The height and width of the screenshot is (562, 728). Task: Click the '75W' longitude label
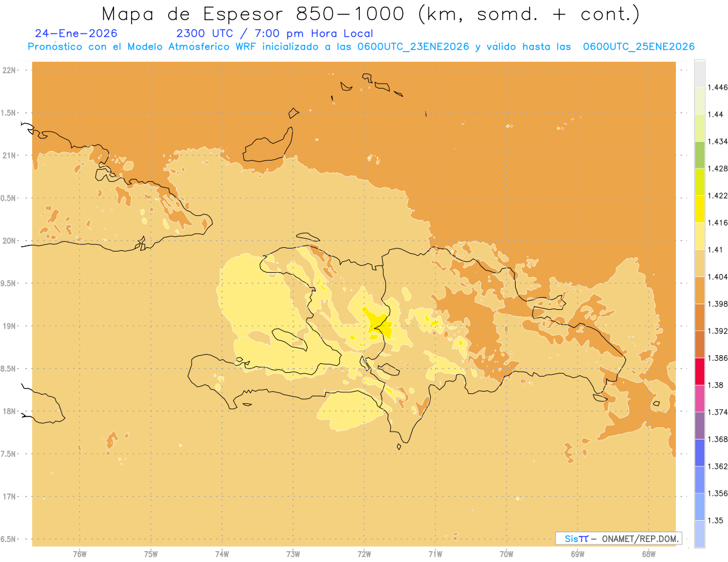click(x=151, y=554)
